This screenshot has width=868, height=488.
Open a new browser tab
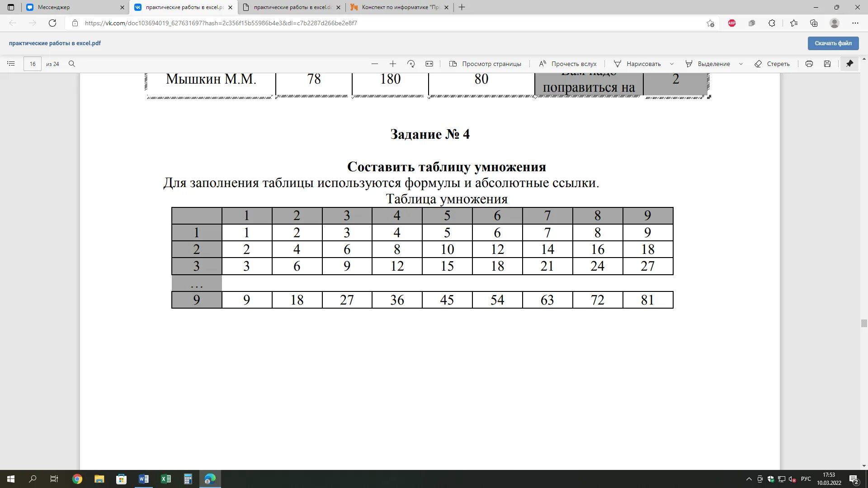pos(462,7)
